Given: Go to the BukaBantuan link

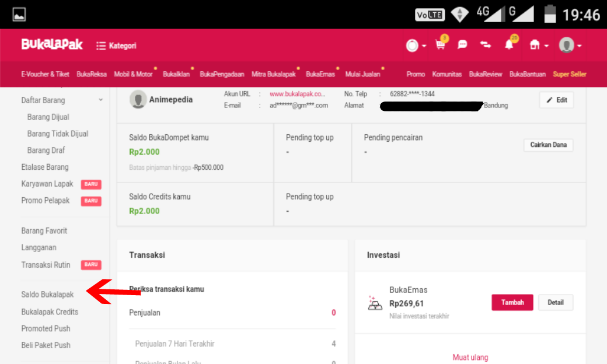Looking at the screenshot, I should coord(527,74).
